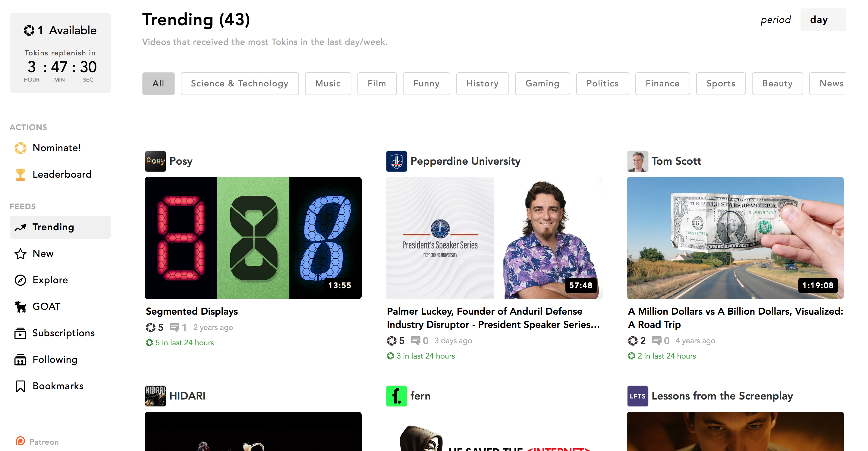Click the GOAT goat icon
This screenshot has height=451, width=868.
click(x=20, y=306)
